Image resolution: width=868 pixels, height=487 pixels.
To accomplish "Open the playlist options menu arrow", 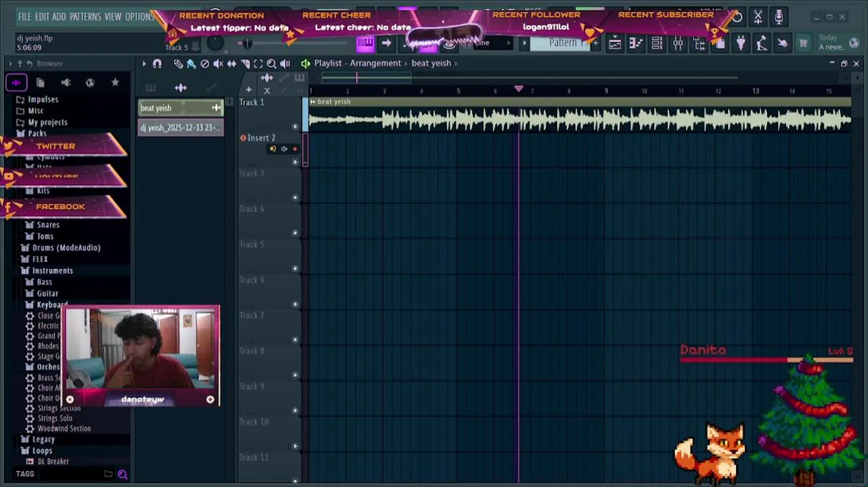I will point(143,63).
